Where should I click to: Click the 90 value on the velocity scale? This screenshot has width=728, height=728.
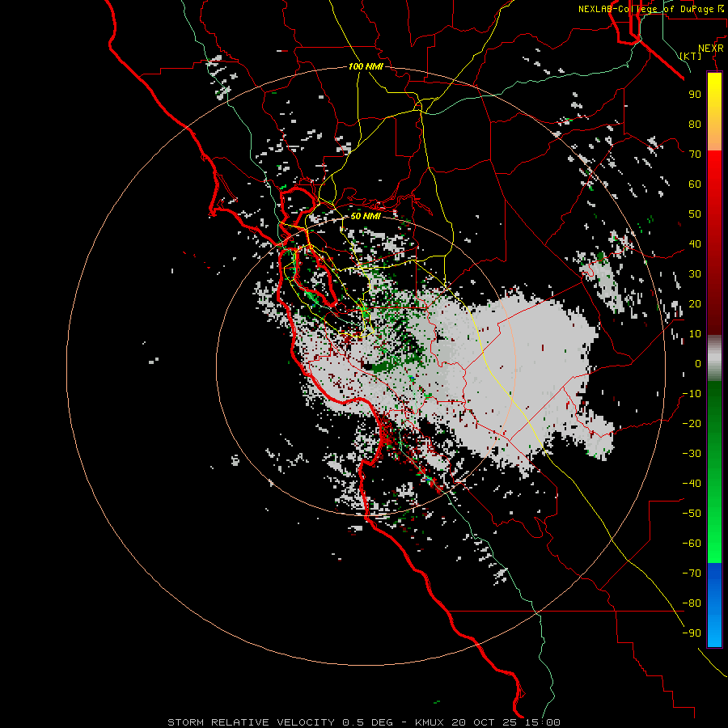pyautogui.click(x=695, y=95)
